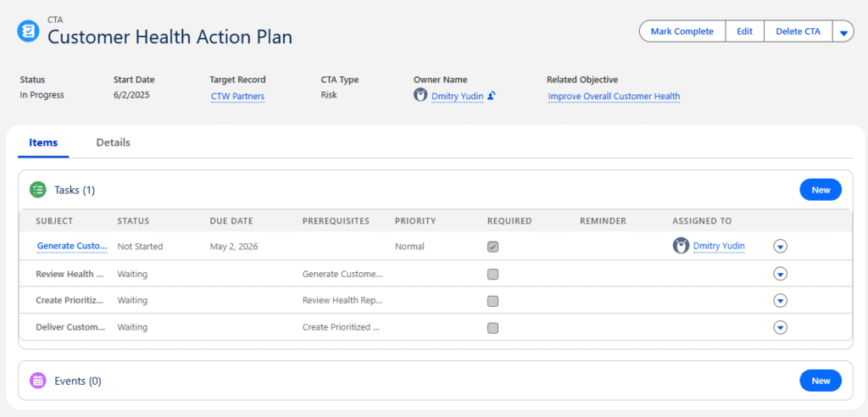Click the CTA clipboard icon in header
Viewport: 868px width, 417px height.
28,31
